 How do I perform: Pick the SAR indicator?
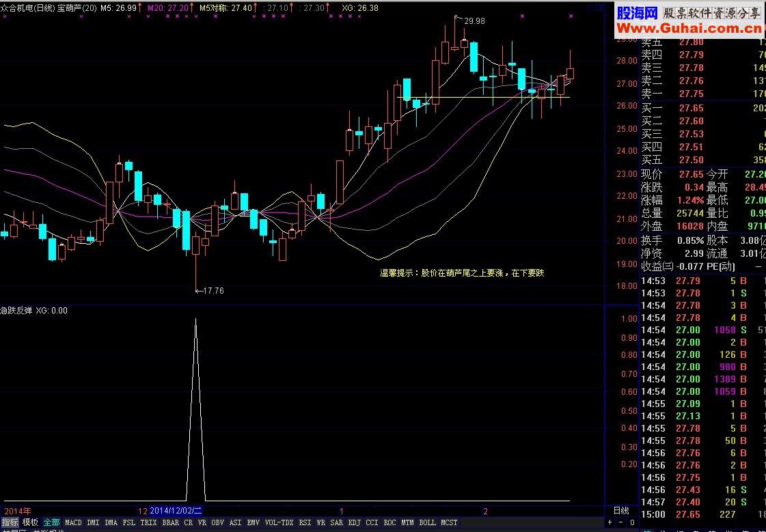(x=337, y=522)
